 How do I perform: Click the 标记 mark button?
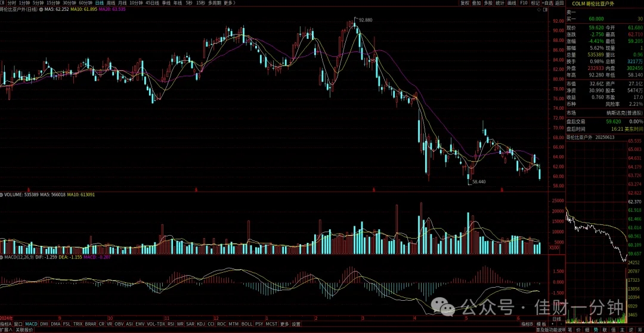[535, 2]
